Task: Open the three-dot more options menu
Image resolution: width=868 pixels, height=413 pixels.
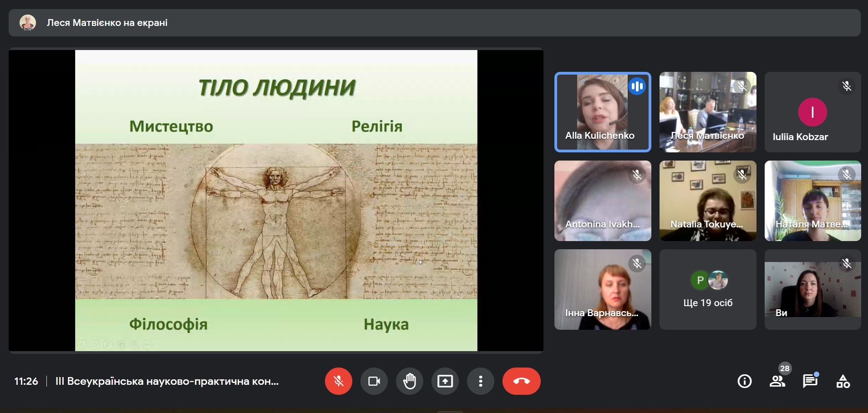Action: pos(480,381)
